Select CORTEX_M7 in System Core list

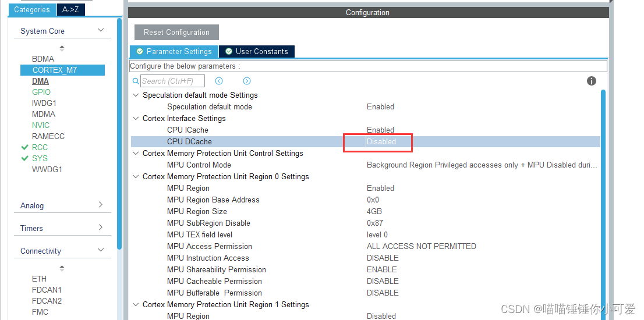62,70
